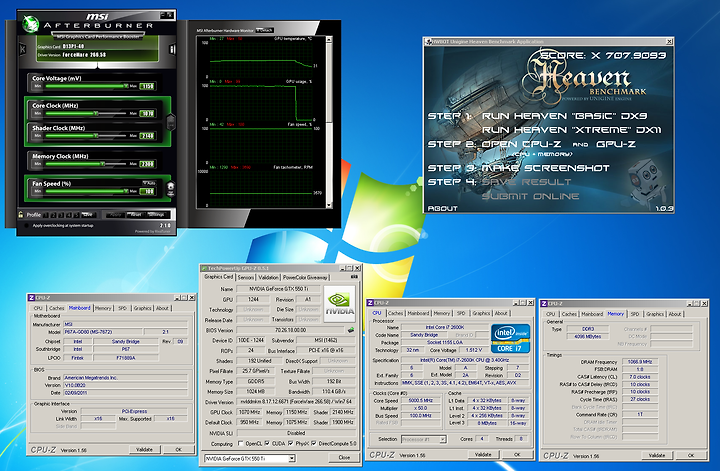The image size is (720, 471).
Task: Open the fan user-defined auto control icon
Action: (x=170, y=188)
